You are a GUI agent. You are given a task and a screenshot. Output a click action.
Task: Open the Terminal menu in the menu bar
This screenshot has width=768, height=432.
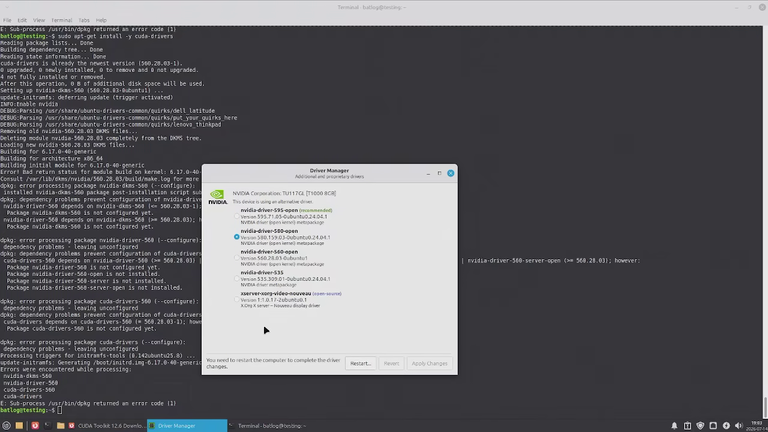click(x=62, y=20)
